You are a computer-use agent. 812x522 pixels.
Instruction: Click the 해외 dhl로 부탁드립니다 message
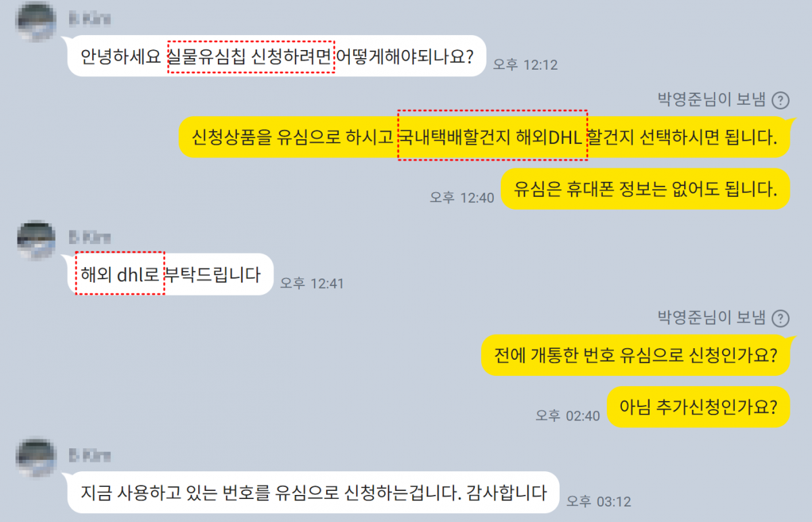[171, 275]
